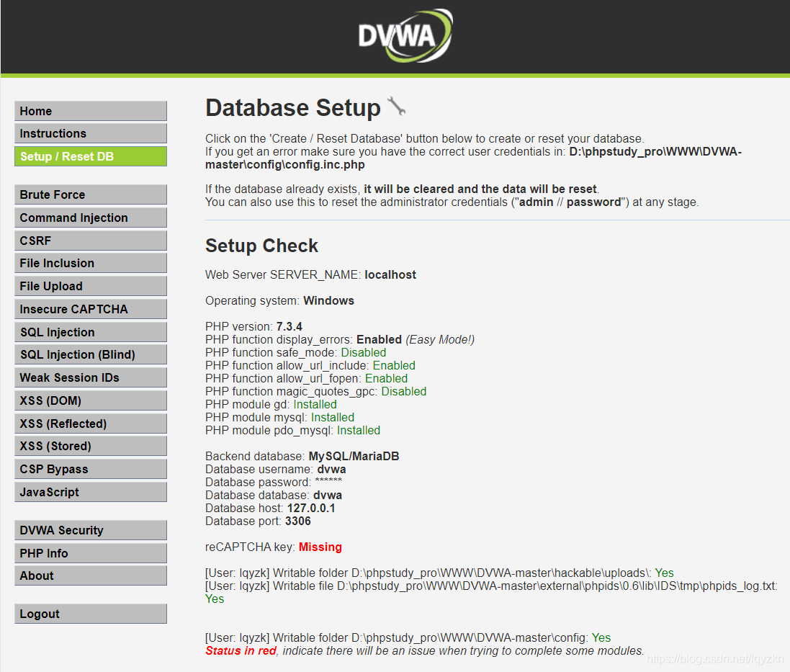Go to CSP Bypass page
Viewport: 790px width, 672px height.
pyautogui.click(x=91, y=469)
